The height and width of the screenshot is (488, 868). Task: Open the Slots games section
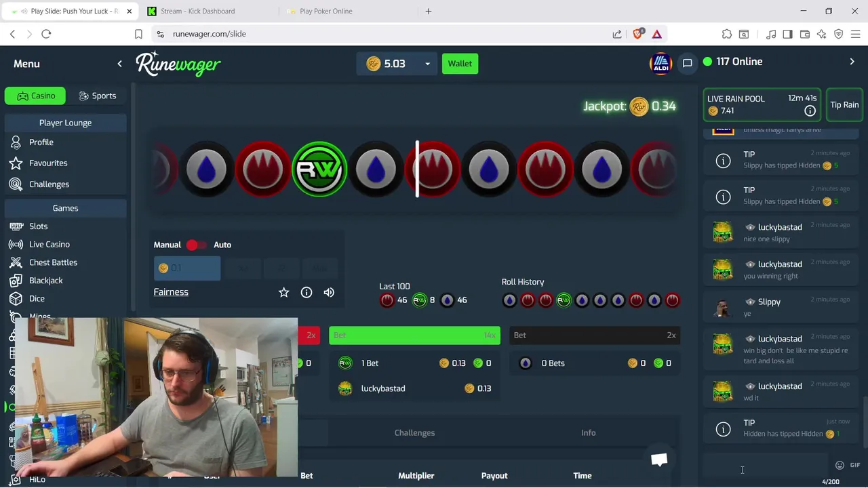[38, 226]
